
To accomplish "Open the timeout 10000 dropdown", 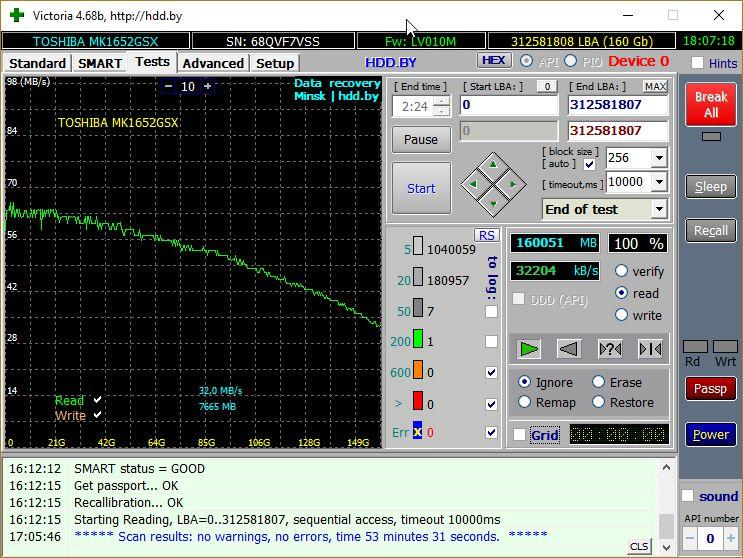I will [659, 181].
